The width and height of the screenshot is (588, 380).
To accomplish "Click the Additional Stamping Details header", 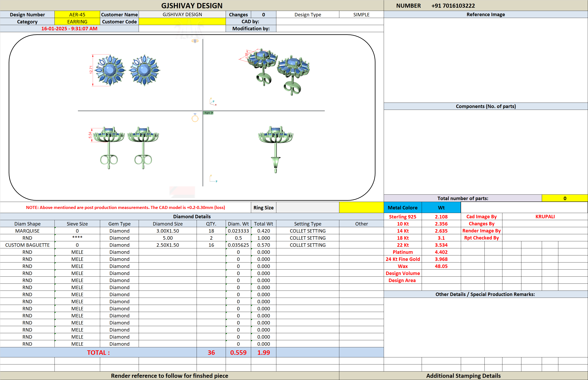I will [463, 376].
